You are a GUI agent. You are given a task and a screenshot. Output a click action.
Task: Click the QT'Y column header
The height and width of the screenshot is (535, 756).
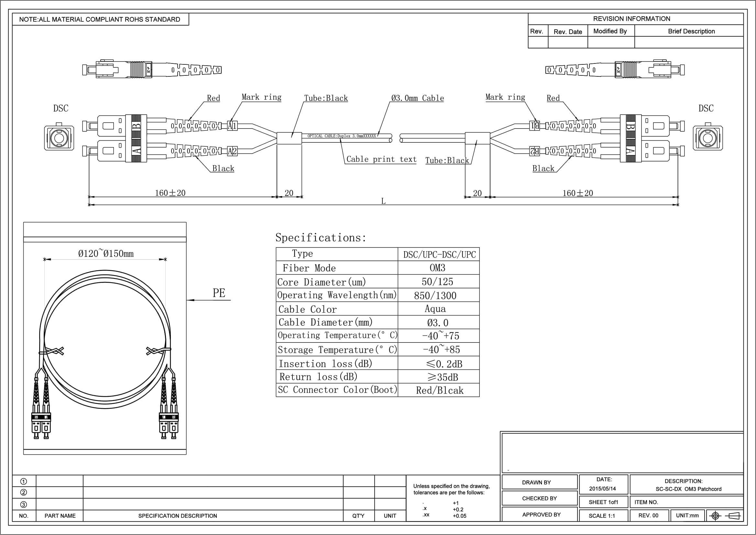click(x=358, y=516)
